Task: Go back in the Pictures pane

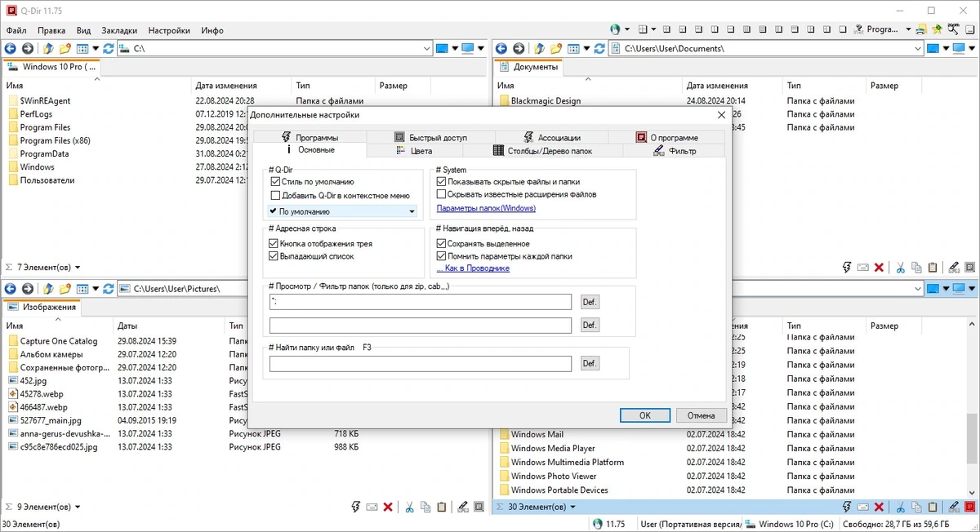Action: point(11,289)
